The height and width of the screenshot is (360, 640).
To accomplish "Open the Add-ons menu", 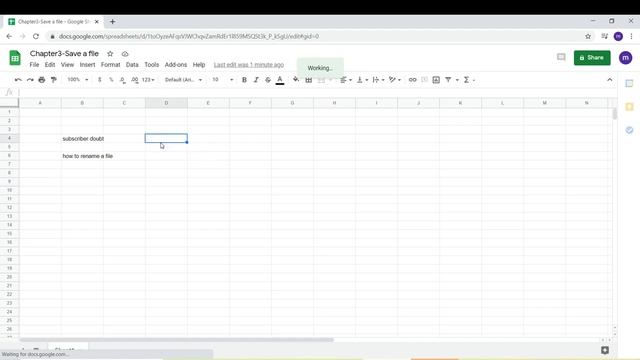I will coord(176,65).
